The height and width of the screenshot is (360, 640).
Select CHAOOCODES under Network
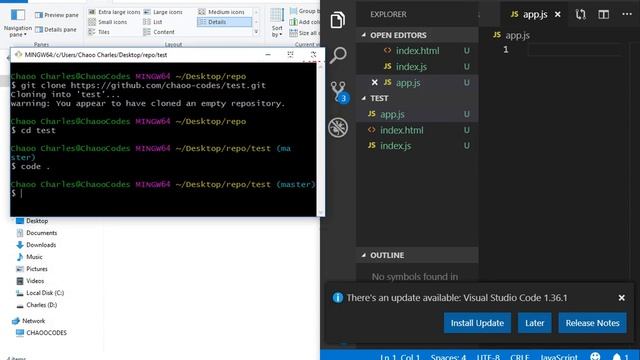(x=41, y=333)
